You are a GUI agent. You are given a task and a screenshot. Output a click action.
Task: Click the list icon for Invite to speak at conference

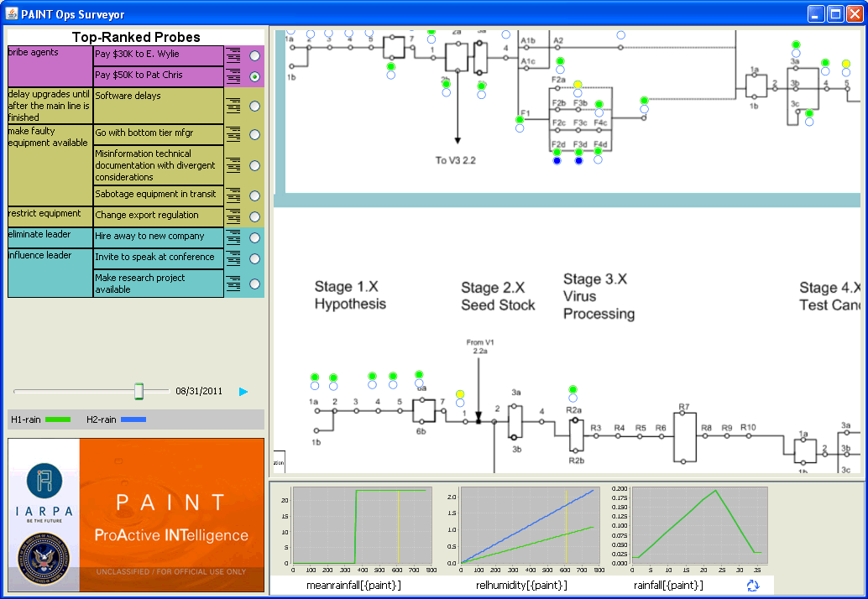(x=233, y=258)
